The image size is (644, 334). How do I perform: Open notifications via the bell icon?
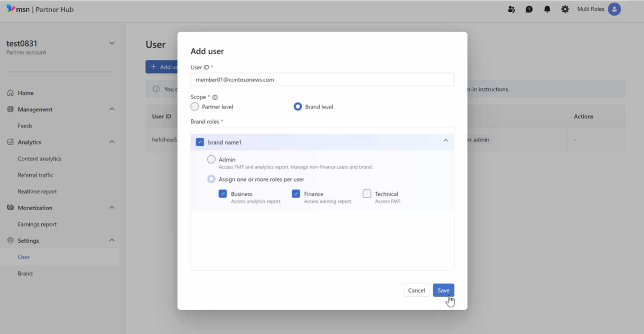pyautogui.click(x=547, y=9)
